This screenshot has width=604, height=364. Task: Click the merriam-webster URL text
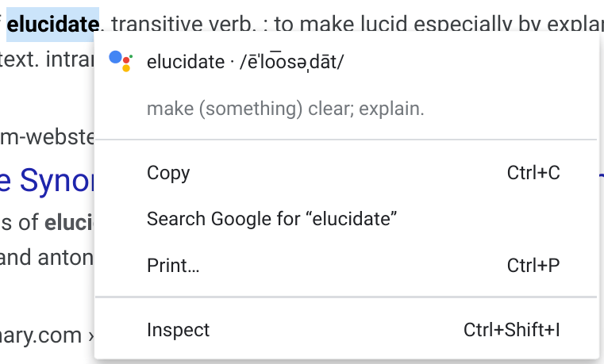[48, 138]
